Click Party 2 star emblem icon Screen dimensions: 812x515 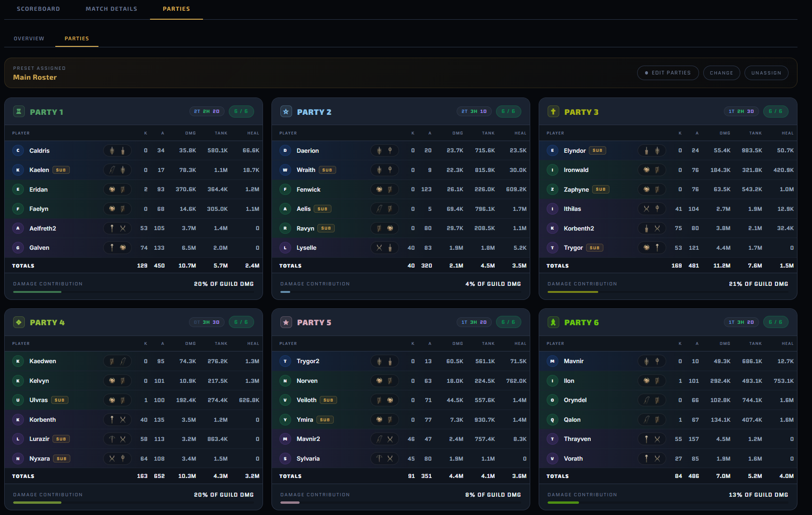(x=286, y=112)
